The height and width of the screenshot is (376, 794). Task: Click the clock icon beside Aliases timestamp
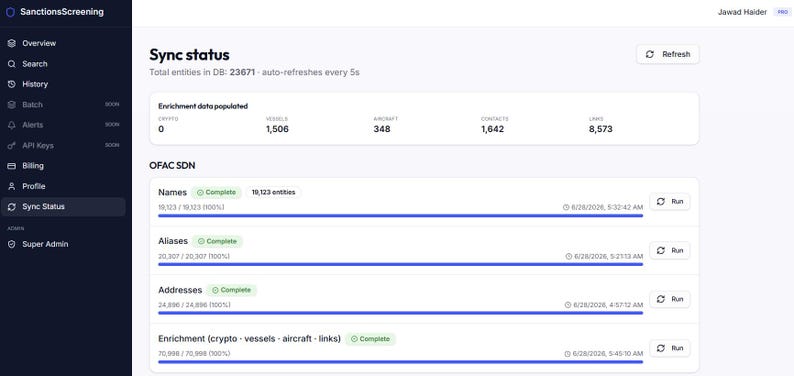pyautogui.click(x=569, y=257)
